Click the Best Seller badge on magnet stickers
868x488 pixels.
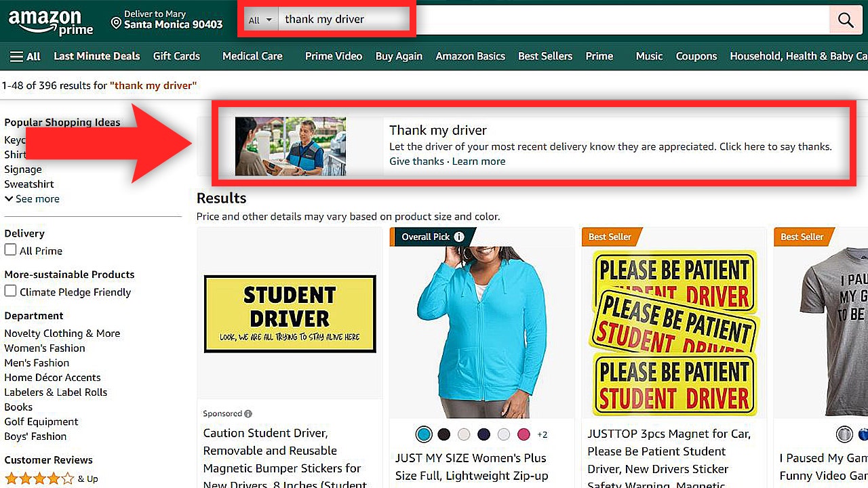(x=610, y=237)
